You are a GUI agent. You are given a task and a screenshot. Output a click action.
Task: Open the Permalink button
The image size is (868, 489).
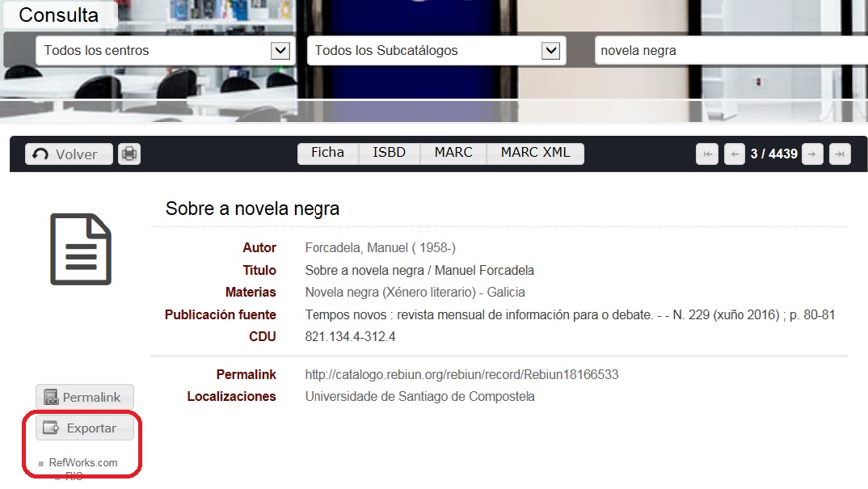click(85, 397)
